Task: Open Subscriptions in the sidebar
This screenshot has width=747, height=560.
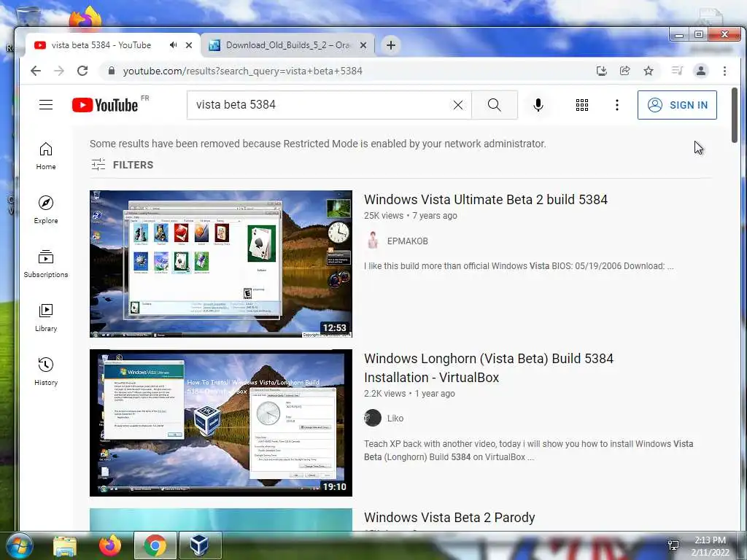Action: 46,264
